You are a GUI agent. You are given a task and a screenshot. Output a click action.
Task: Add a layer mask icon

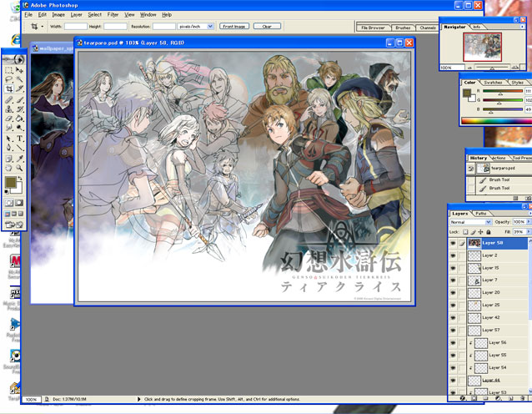(x=474, y=398)
